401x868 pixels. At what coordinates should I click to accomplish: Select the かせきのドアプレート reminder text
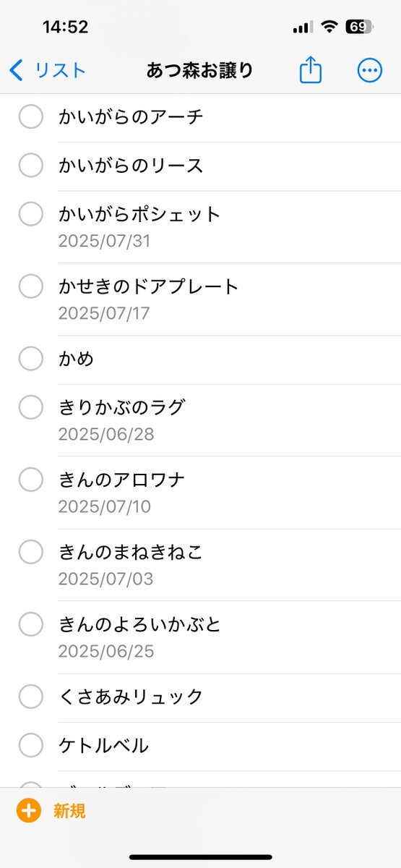tap(149, 286)
